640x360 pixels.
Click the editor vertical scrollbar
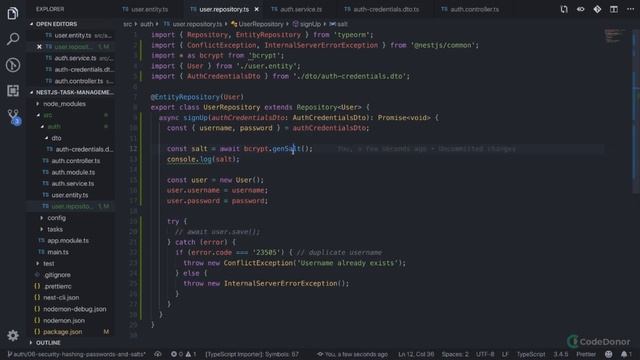[636, 110]
